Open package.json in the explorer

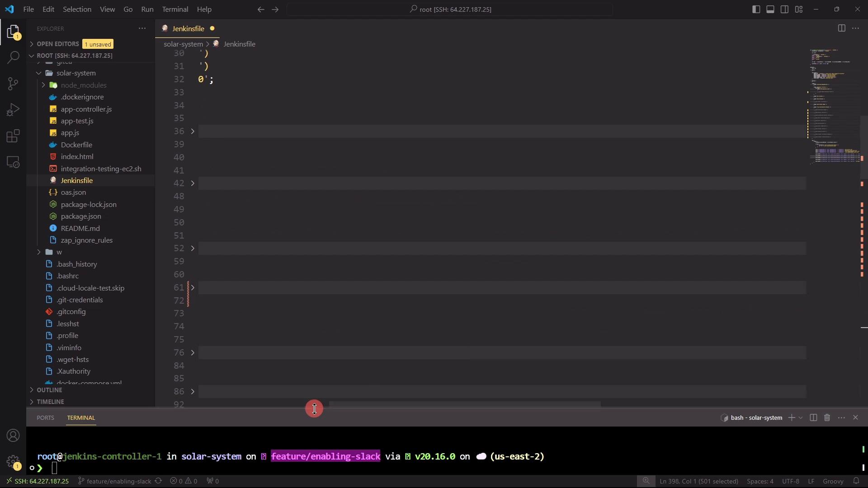[x=81, y=216]
